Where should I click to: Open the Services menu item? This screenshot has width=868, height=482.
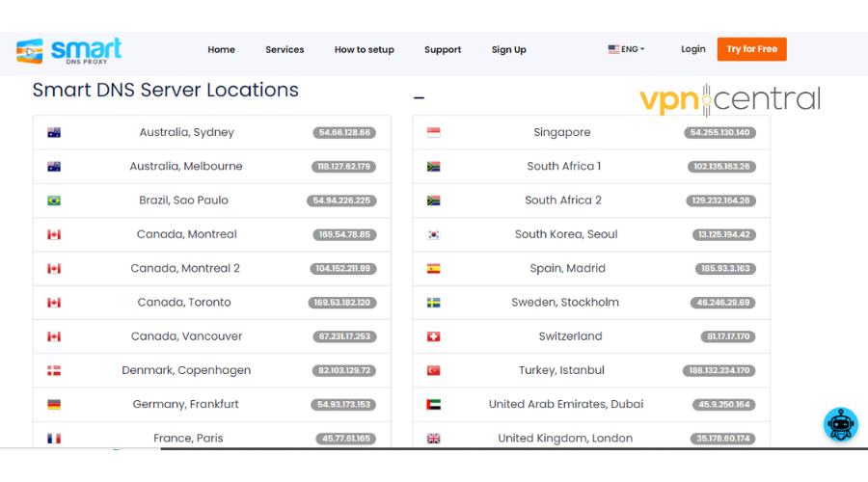tap(285, 50)
